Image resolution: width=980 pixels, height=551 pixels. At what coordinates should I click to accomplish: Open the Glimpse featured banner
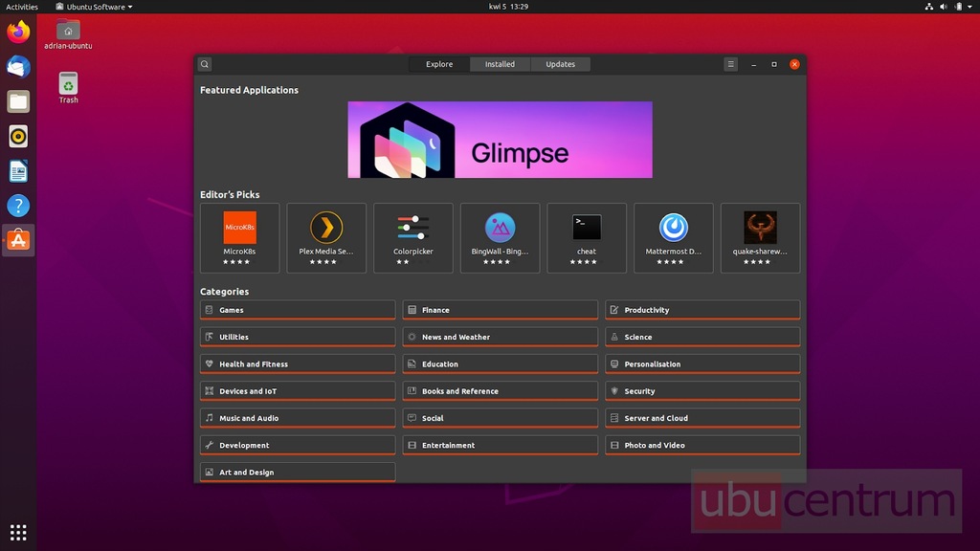[x=500, y=140]
